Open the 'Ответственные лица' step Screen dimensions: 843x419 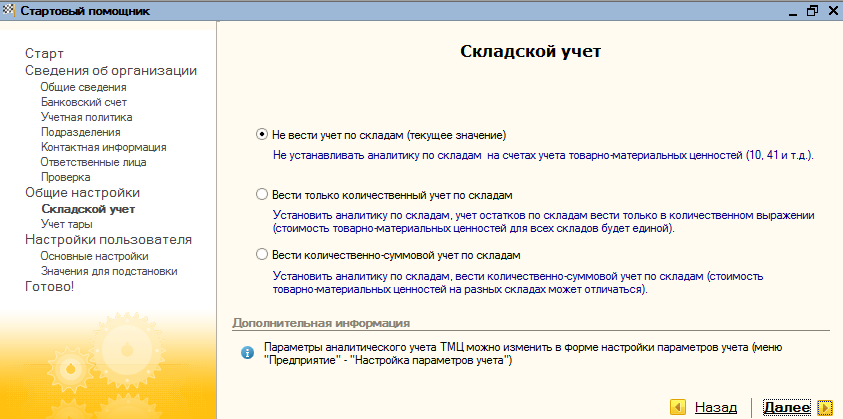[94, 162]
